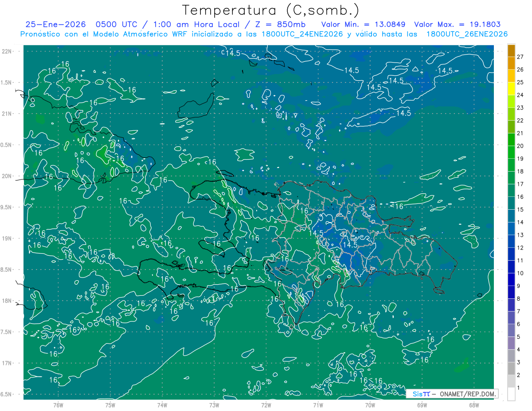The height and width of the screenshot is (411, 532).
Task: Click the SisTT - ONAMET/REP.DOM. credit label
Action: (x=452, y=394)
